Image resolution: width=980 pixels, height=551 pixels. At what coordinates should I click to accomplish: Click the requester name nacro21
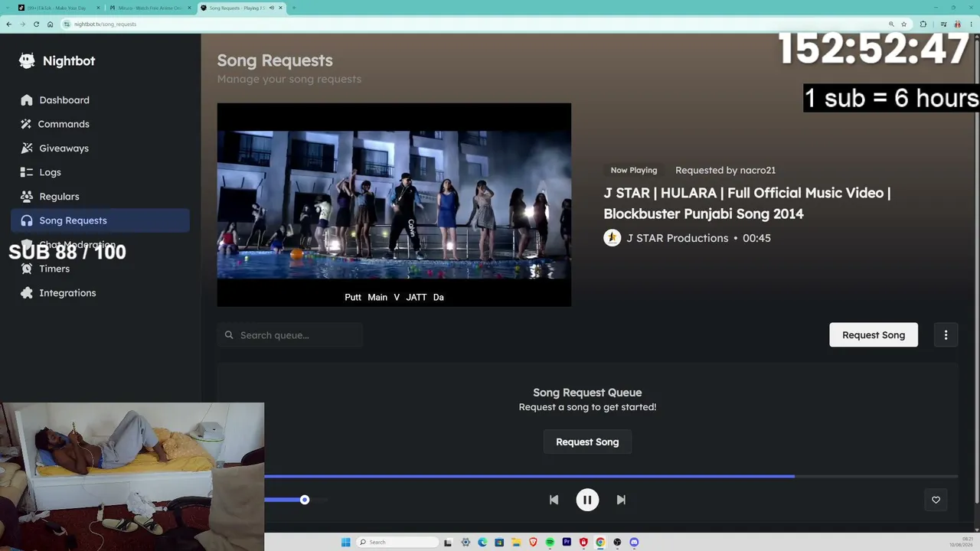pos(758,170)
